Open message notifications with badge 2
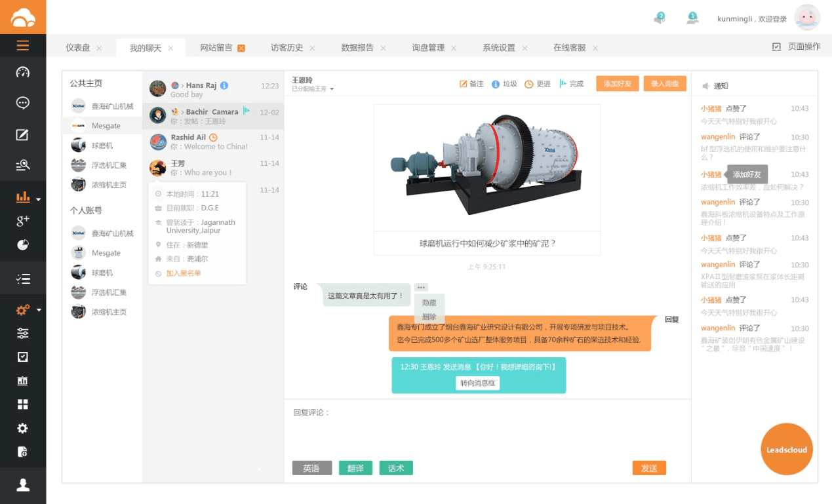The height and width of the screenshot is (504, 832). (659, 18)
